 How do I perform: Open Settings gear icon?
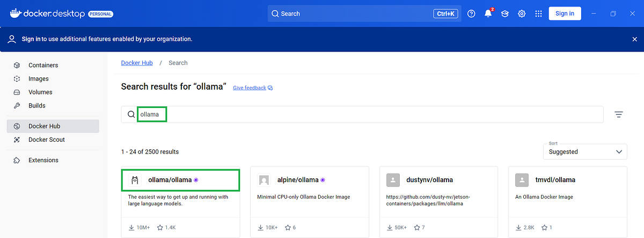[x=521, y=13]
